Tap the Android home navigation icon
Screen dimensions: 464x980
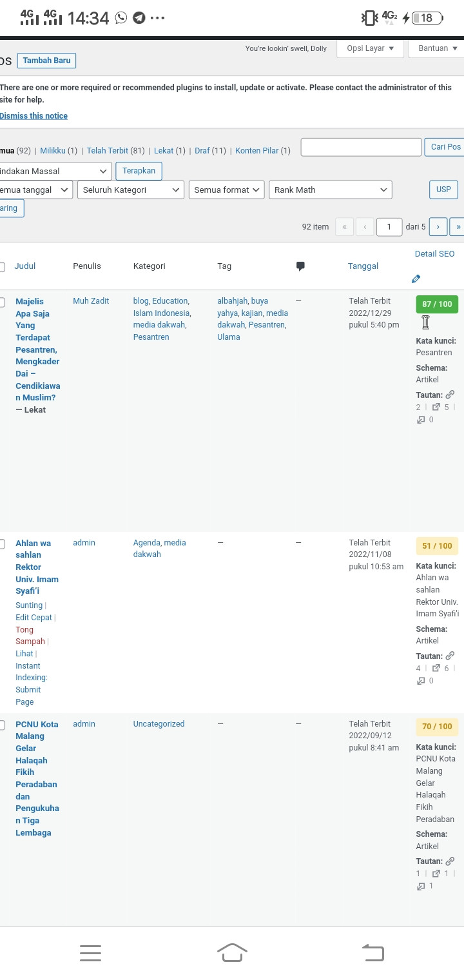tap(232, 952)
